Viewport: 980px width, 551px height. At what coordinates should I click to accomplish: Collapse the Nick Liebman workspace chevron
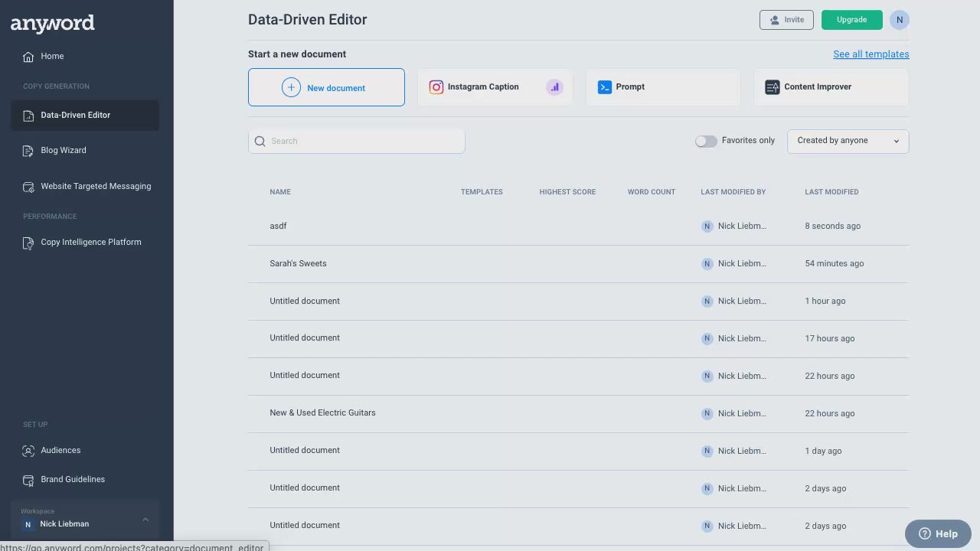pyautogui.click(x=145, y=520)
